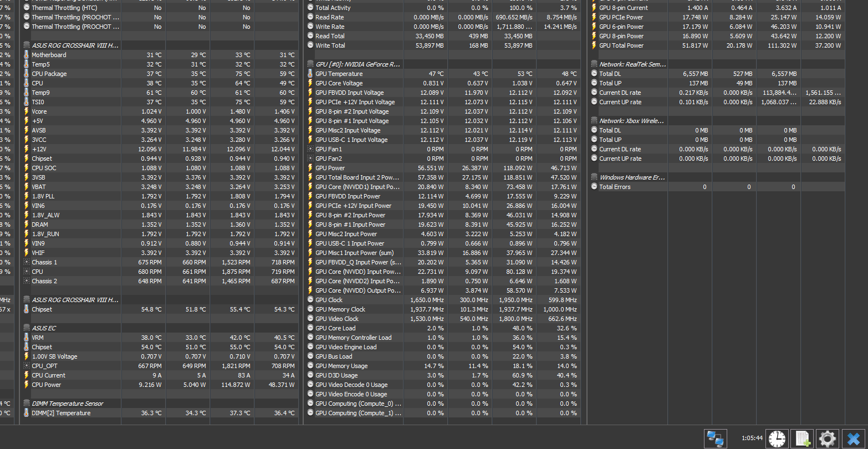Viewport: 868px width, 449px height.
Task: Select the CPU Current row
Action: coord(160,375)
